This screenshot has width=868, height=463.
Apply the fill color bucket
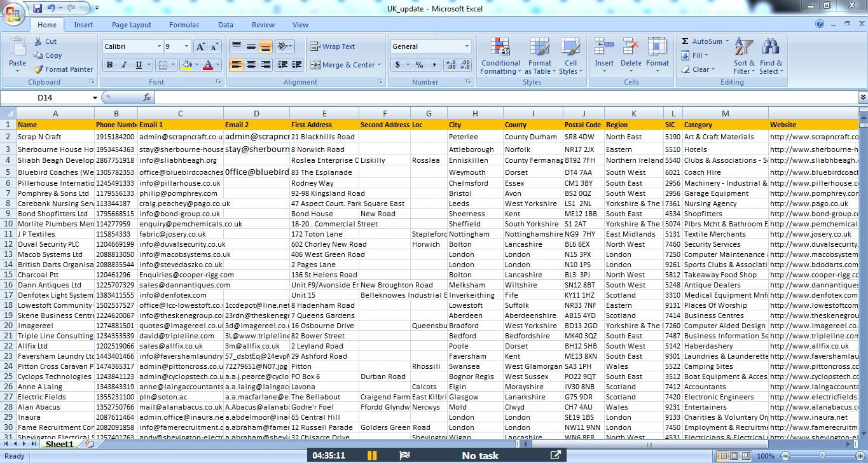tap(186, 65)
